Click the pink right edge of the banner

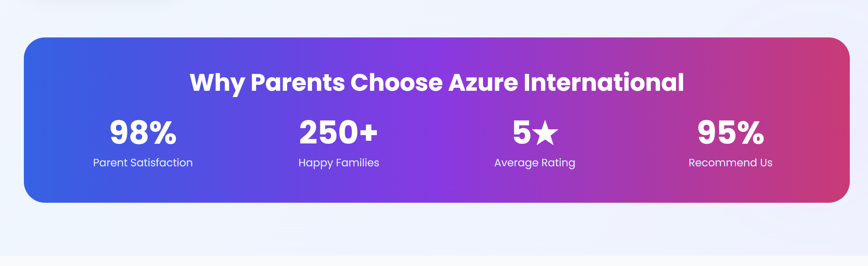pos(836,120)
